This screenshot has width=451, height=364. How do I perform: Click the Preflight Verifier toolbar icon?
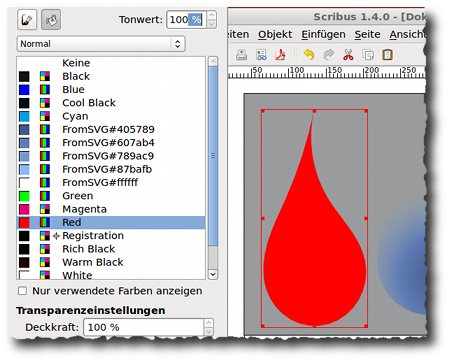click(261, 55)
